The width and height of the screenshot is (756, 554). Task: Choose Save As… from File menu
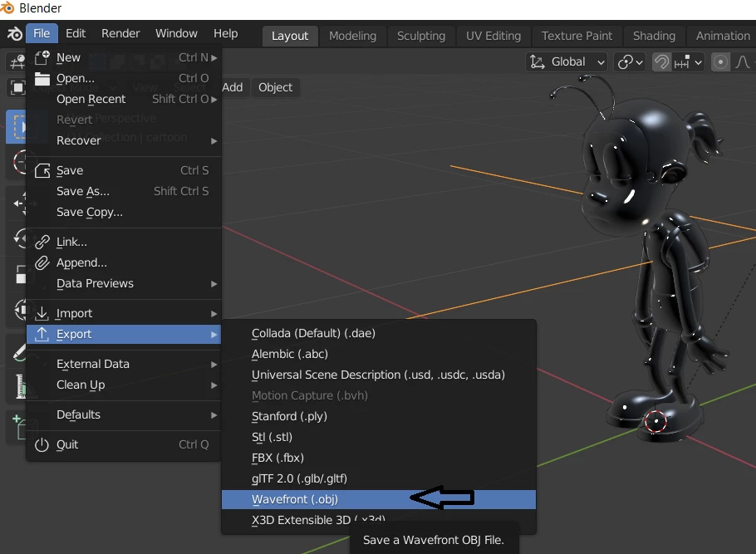[x=124, y=191]
